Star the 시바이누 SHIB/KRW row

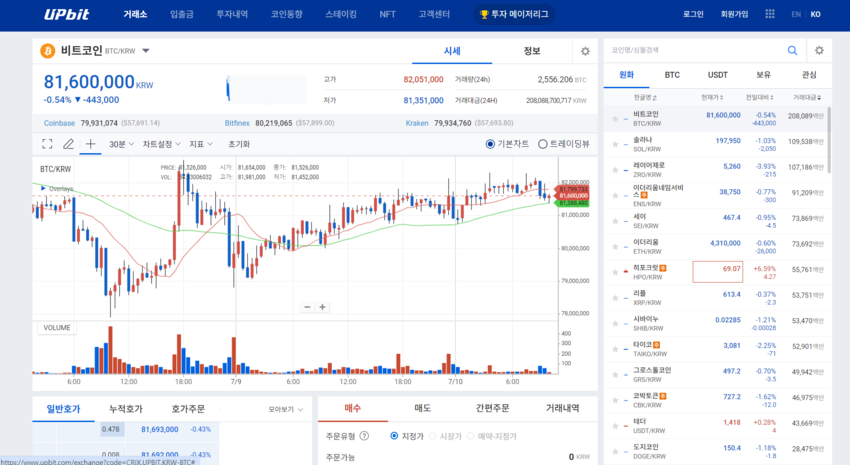click(x=615, y=324)
